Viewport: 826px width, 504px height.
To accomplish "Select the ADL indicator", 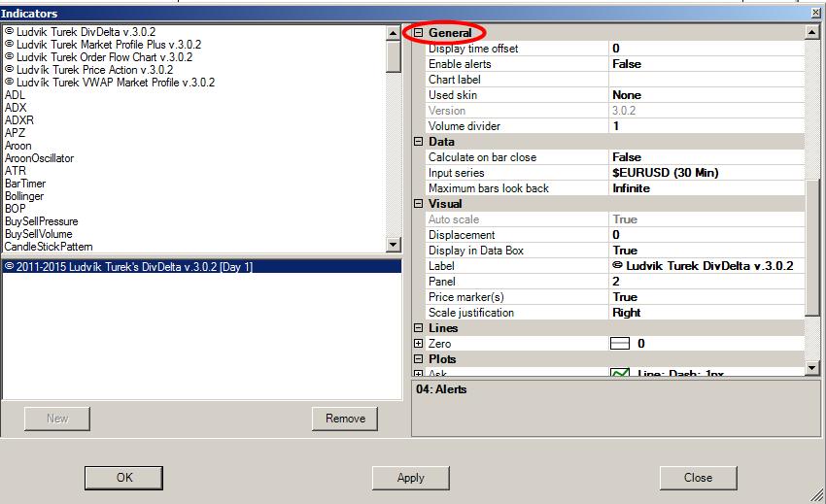I will coord(15,95).
